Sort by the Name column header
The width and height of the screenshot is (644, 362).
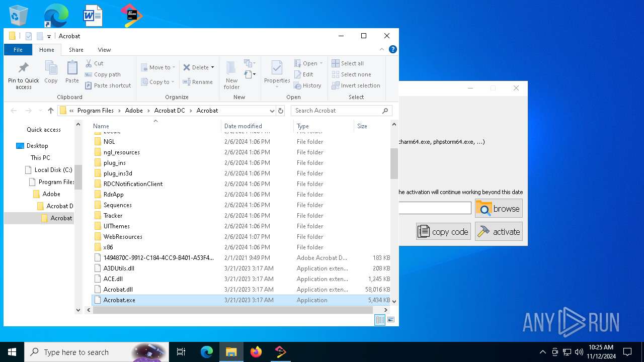(156, 126)
